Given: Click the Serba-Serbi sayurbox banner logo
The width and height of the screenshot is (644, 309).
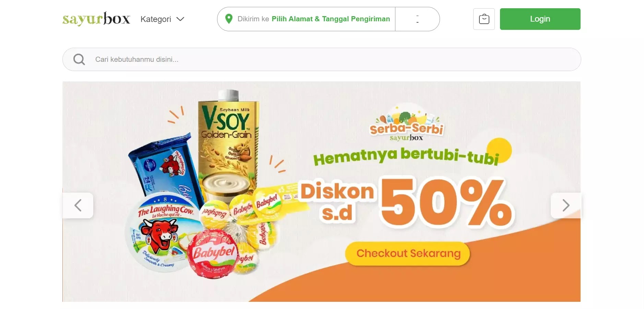Looking at the screenshot, I should point(406,123).
